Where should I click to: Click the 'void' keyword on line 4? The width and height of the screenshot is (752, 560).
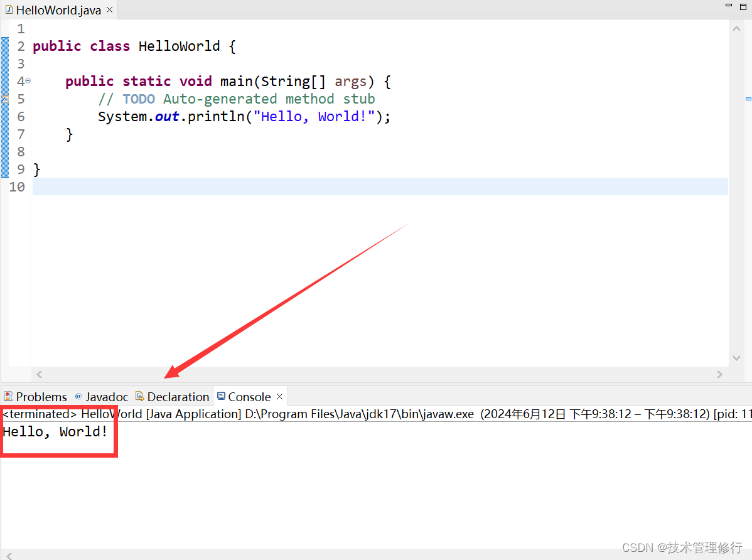coord(196,81)
